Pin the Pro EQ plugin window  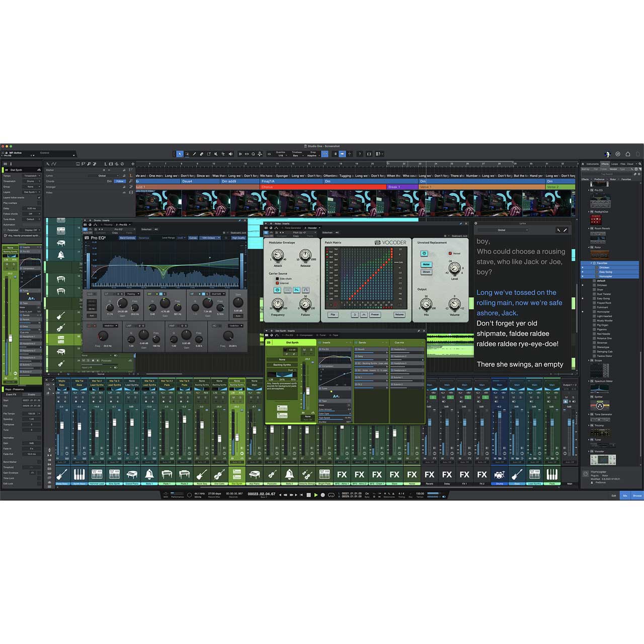(x=239, y=220)
